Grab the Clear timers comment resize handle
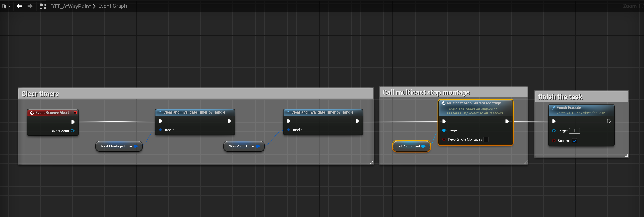Image resolution: width=644 pixels, height=217 pixels. coord(372,163)
